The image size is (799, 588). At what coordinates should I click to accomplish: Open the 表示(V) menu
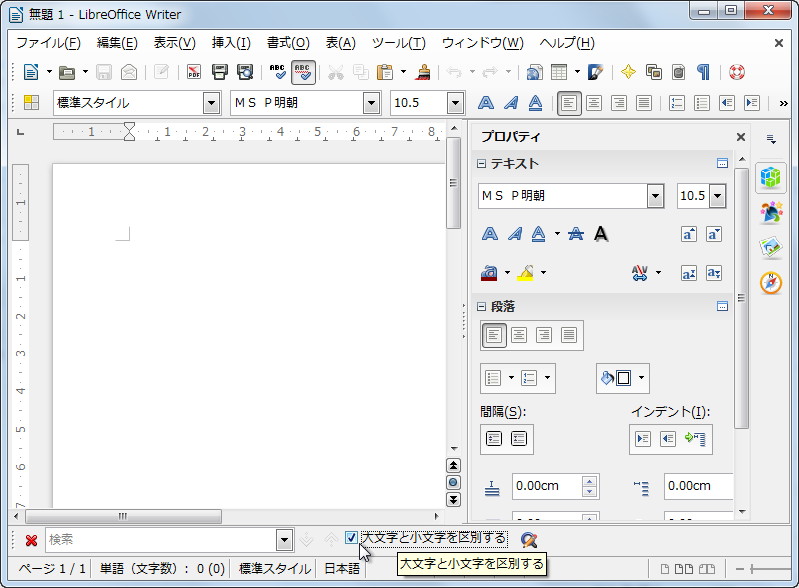[175, 43]
